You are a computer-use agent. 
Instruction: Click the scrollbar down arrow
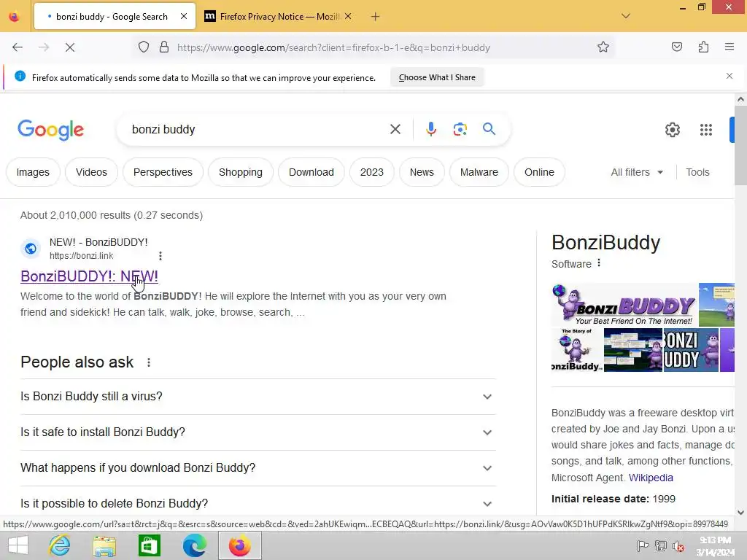[740, 513]
